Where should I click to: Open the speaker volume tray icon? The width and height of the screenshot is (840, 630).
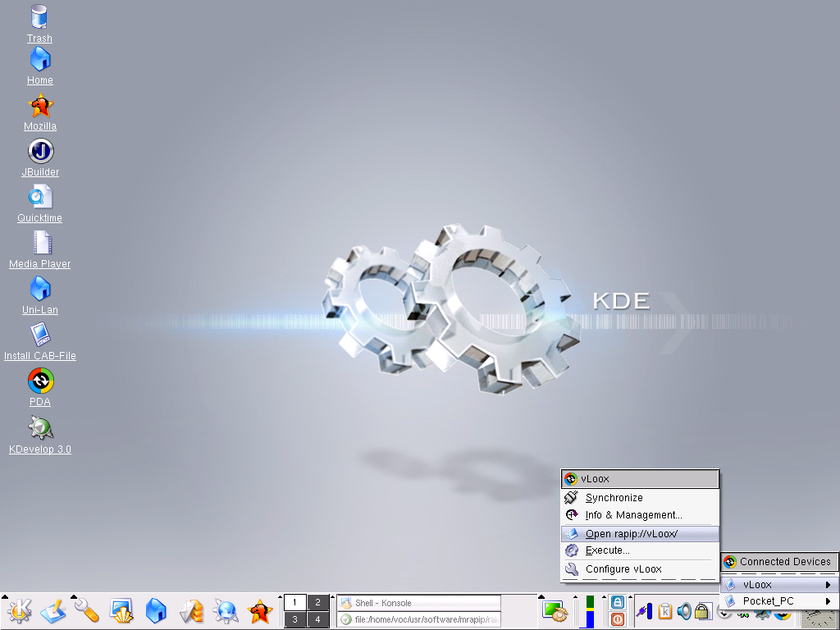click(684, 610)
